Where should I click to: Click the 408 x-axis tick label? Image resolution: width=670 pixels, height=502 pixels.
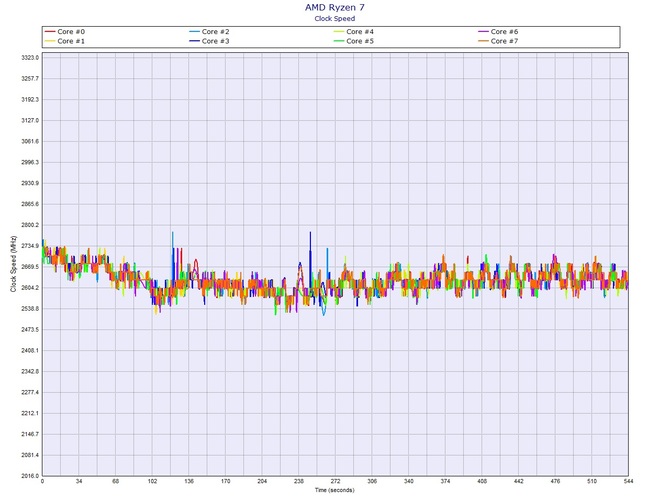pyautogui.click(x=482, y=481)
